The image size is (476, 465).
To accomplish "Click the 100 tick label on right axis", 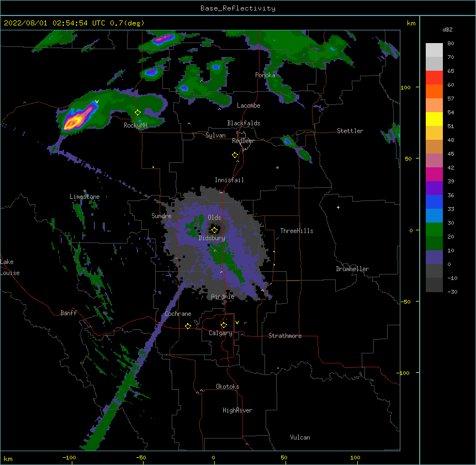I will tap(405, 87).
